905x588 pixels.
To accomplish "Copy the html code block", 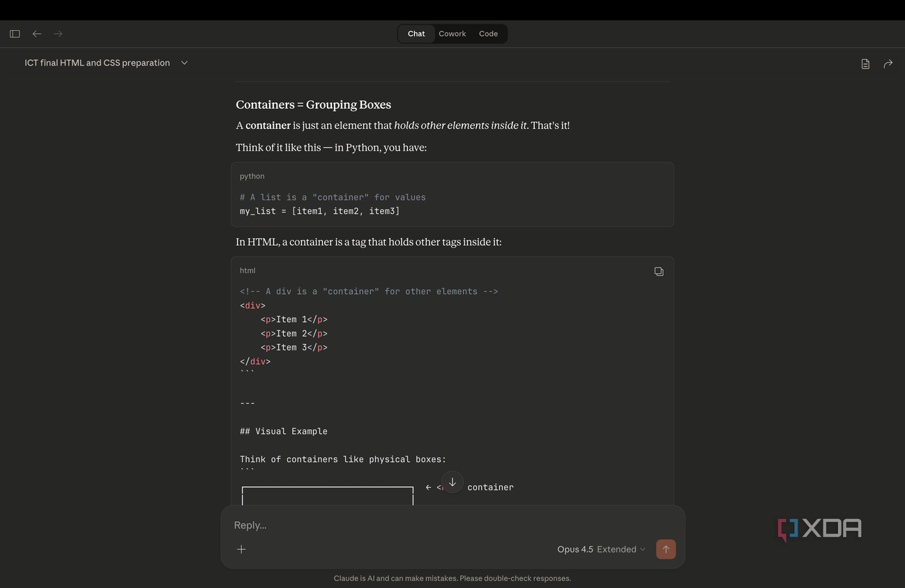I will 659,272.
